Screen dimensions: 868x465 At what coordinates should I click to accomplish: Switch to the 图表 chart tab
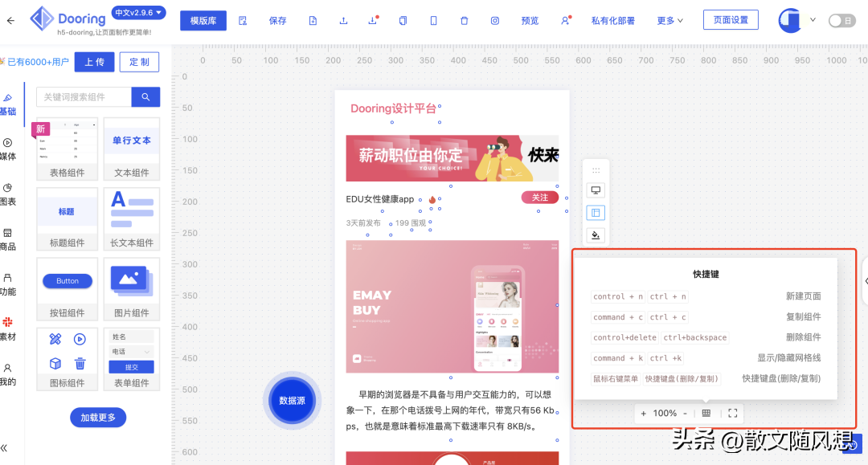pos(8,194)
